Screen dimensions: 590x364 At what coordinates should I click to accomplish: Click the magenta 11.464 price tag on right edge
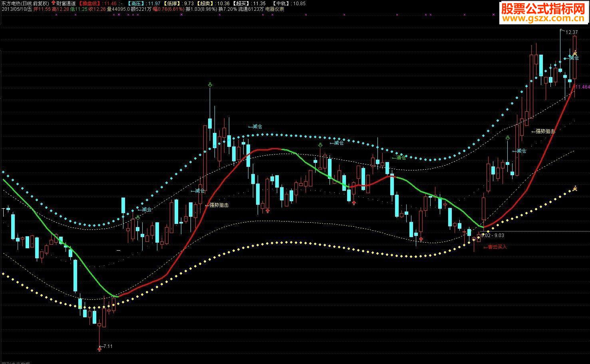[583, 87]
